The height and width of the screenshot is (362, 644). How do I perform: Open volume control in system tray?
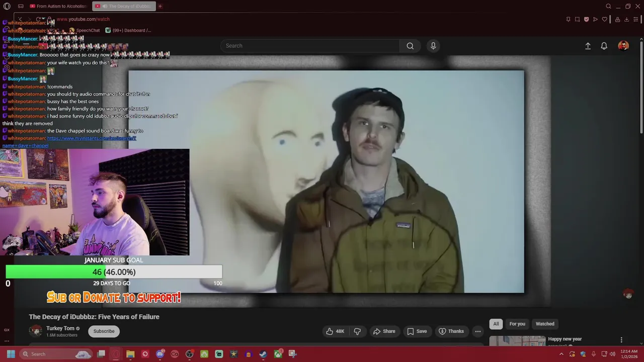[x=613, y=354]
